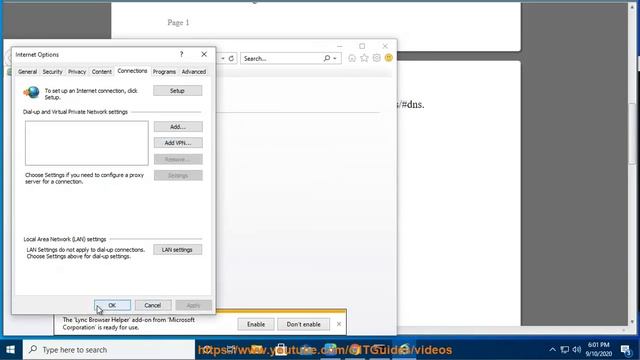Image resolution: width=640 pixels, height=360 pixels.
Task: Click the Internet connection globe icon
Action: (x=32, y=93)
